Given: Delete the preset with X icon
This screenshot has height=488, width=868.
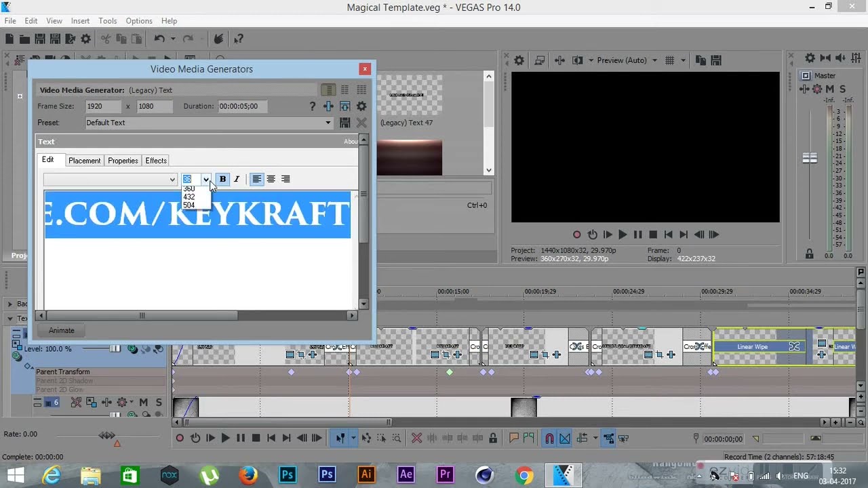Looking at the screenshot, I should [361, 123].
